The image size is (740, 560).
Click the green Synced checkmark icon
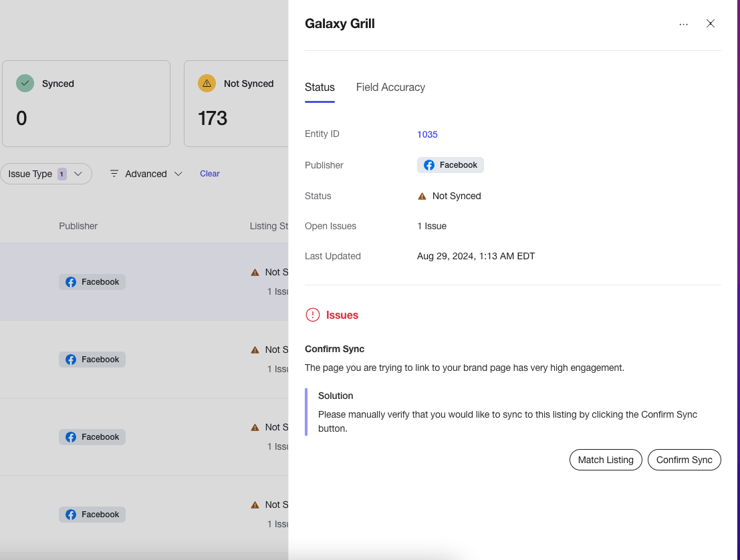point(25,84)
